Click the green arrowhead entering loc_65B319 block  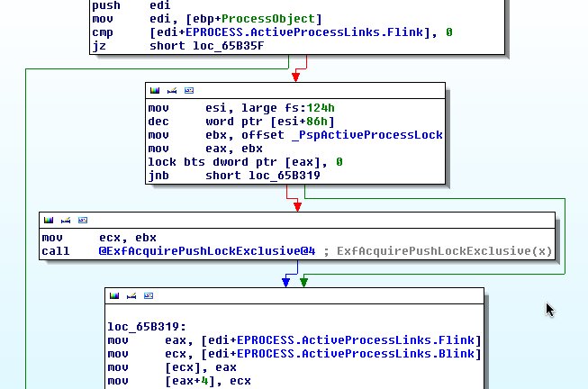pyautogui.click(x=304, y=282)
